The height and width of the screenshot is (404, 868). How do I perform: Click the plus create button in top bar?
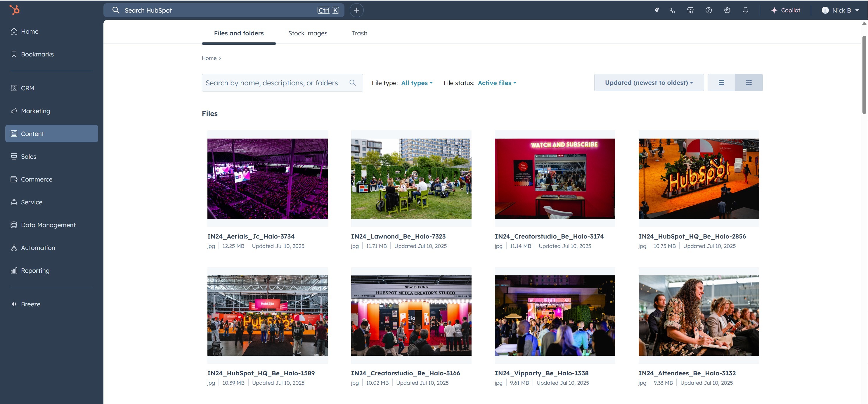356,10
